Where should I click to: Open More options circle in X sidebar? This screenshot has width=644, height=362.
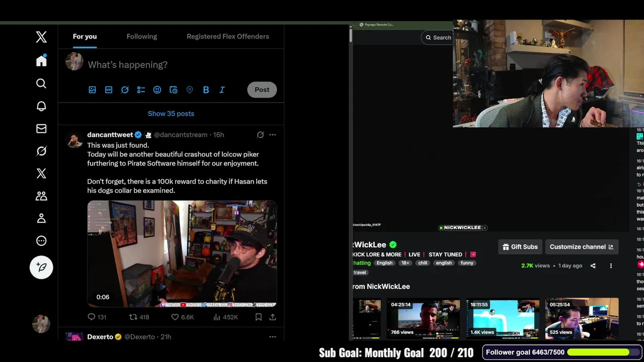[41, 241]
